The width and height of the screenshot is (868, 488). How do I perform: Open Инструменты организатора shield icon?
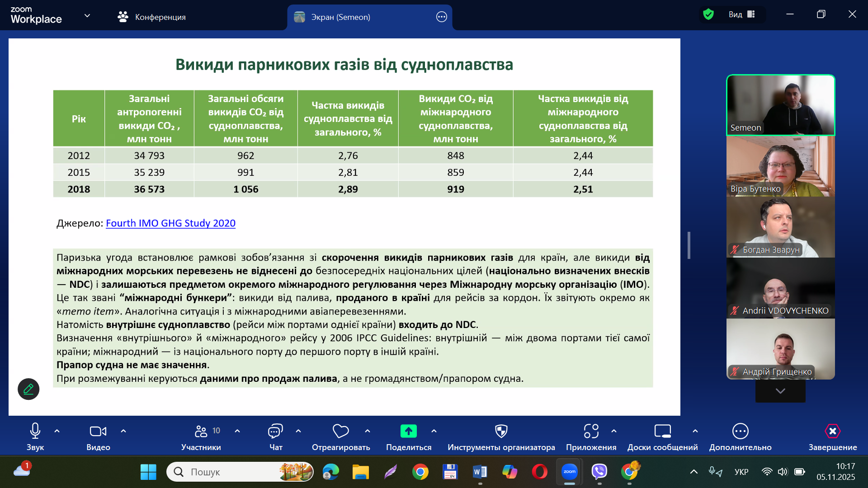(501, 432)
